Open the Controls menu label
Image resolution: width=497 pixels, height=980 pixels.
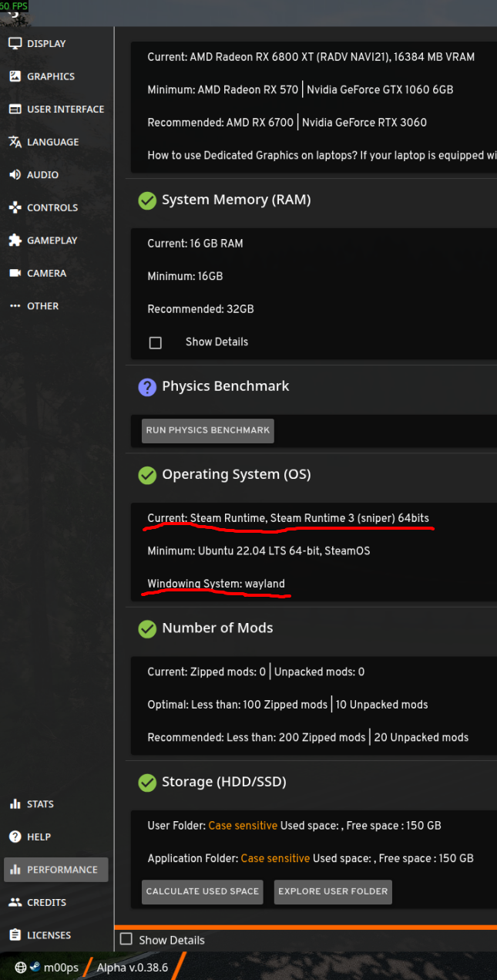coord(52,207)
